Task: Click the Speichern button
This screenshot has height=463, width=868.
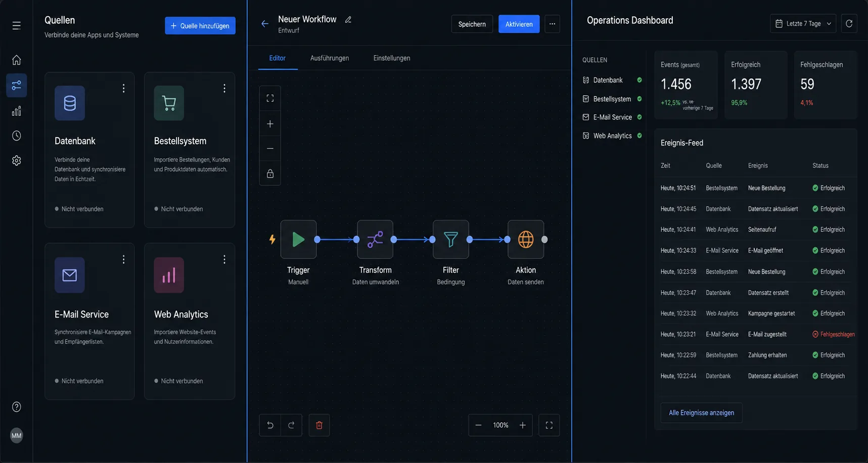Action: coord(472,24)
